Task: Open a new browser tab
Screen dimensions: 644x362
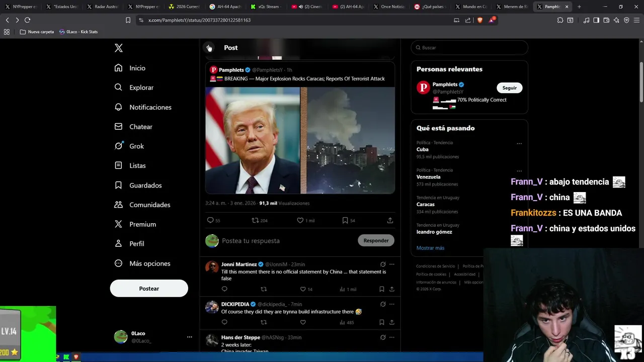Action: coord(579,7)
